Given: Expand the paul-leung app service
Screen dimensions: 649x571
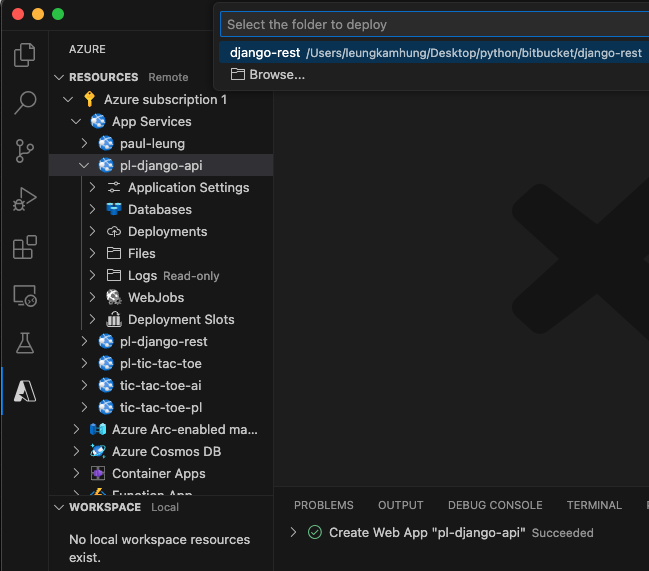Looking at the screenshot, I should click(x=84, y=143).
